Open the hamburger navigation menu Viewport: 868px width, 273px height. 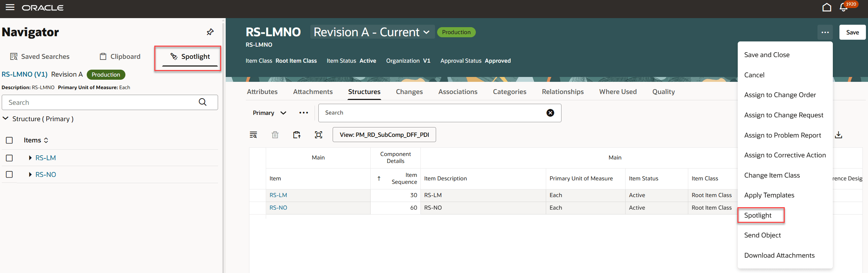click(10, 7)
